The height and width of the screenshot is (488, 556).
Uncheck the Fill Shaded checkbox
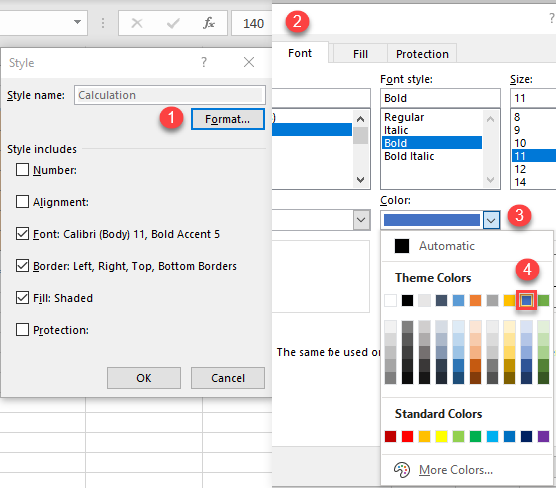click(x=22, y=298)
